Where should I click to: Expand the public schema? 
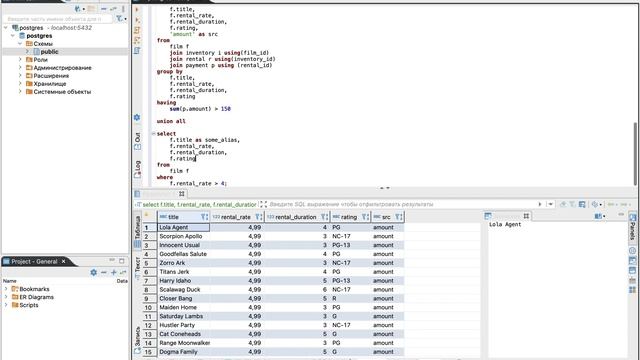click(27, 52)
